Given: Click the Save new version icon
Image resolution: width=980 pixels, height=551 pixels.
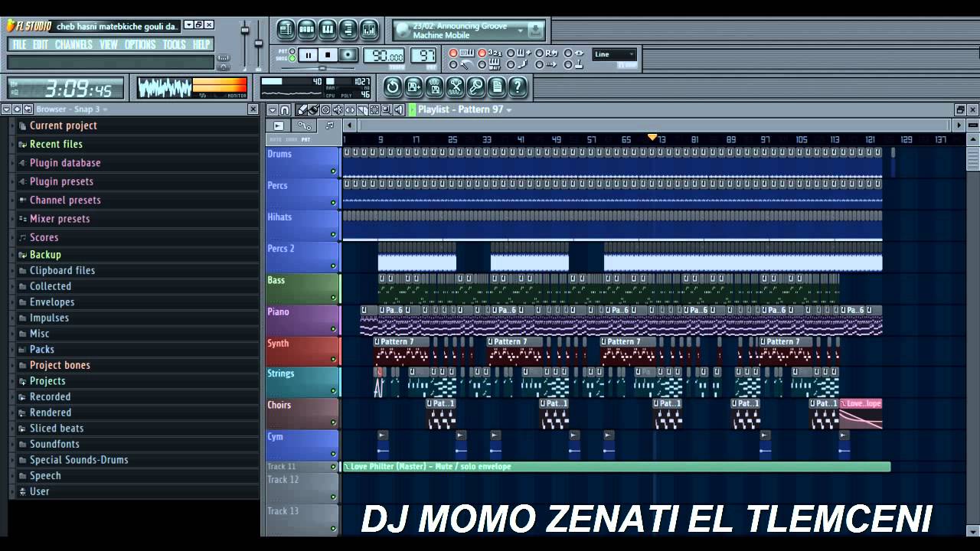Looking at the screenshot, I should 413,86.
